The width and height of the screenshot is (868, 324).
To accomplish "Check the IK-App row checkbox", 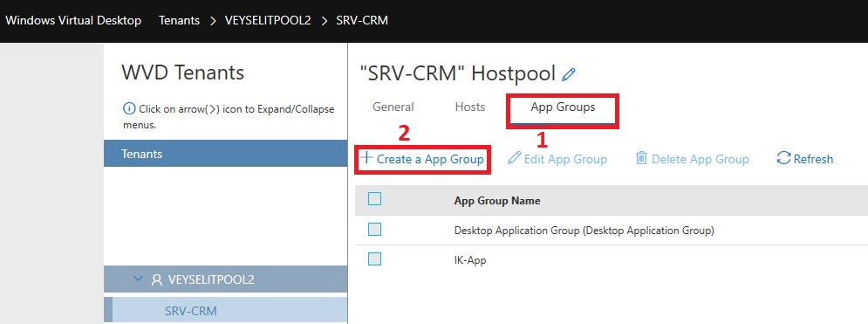I will point(375,259).
